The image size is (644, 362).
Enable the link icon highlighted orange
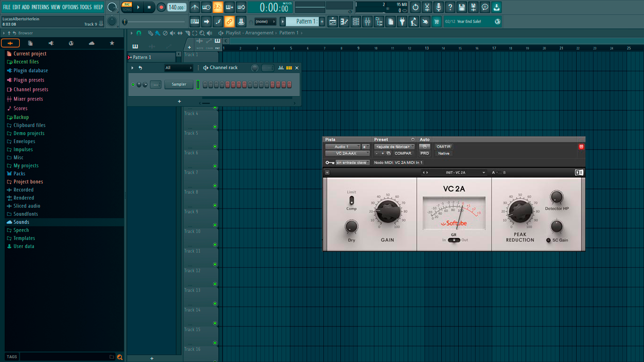pos(229,21)
